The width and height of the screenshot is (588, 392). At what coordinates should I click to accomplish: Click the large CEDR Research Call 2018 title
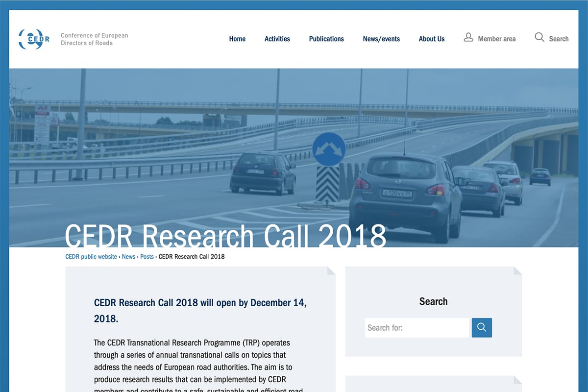225,235
